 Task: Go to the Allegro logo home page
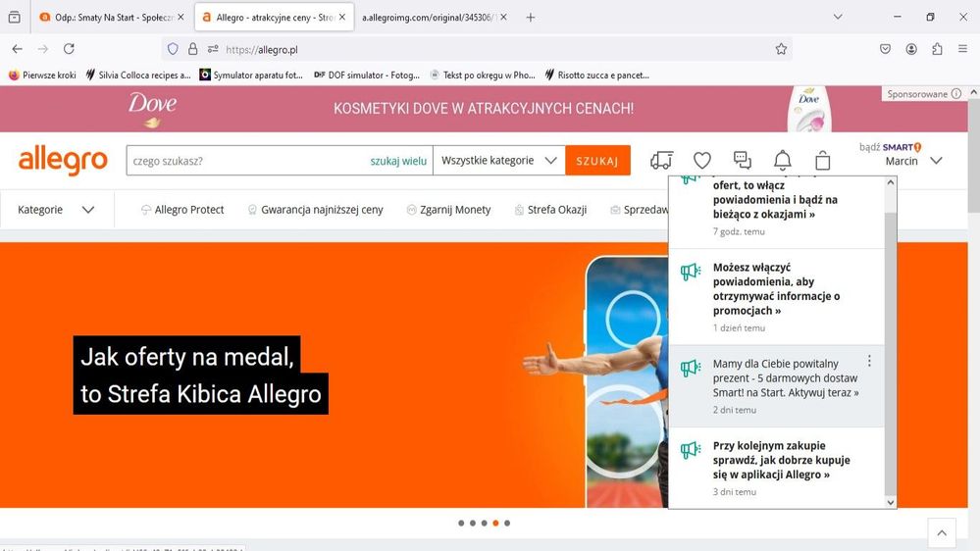tap(63, 161)
